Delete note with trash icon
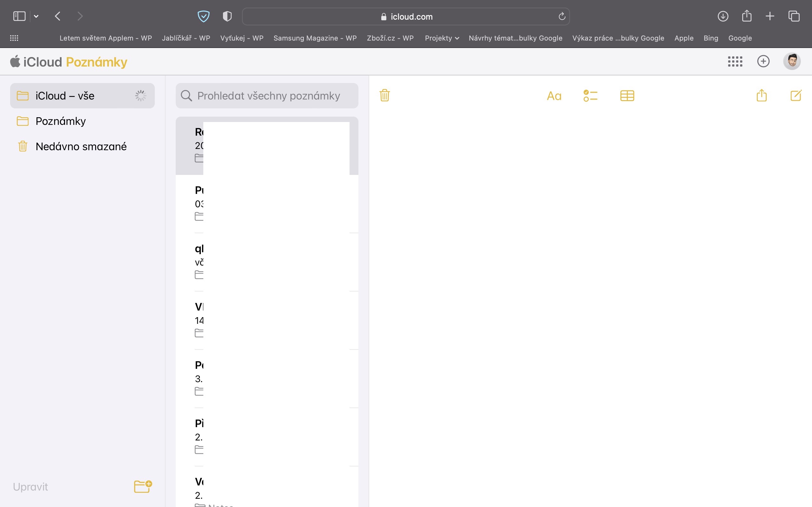Viewport: 812px width, 507px height. click(384, 96)
